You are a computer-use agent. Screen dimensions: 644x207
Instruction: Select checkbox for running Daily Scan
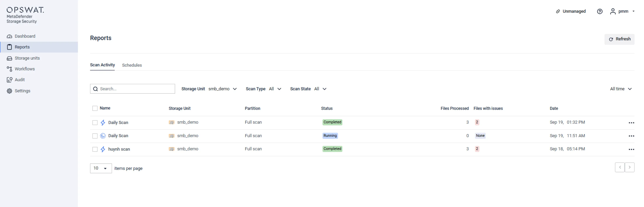[95, 136]
